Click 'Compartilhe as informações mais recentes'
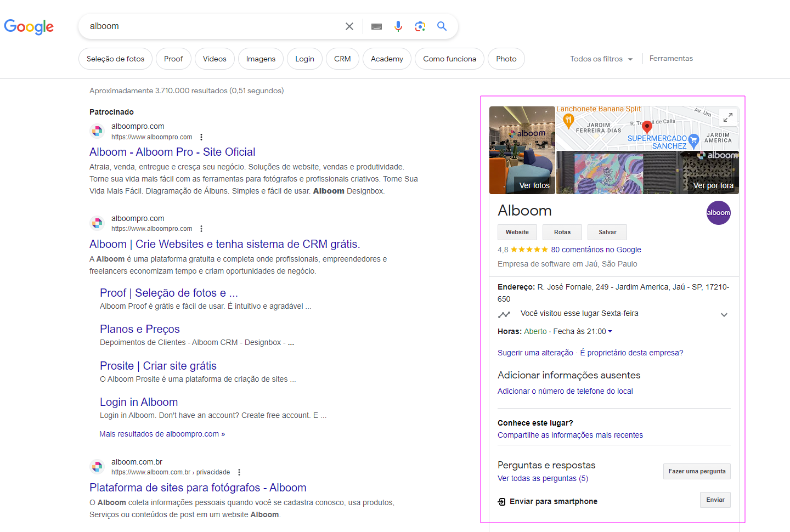 [x=570, y=435]
